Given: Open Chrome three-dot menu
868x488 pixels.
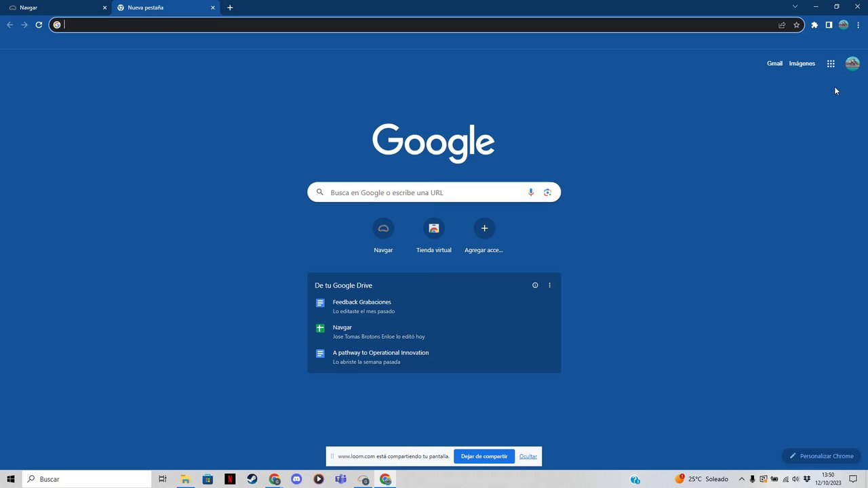Looking at the screenshot, I should (858, 25).
